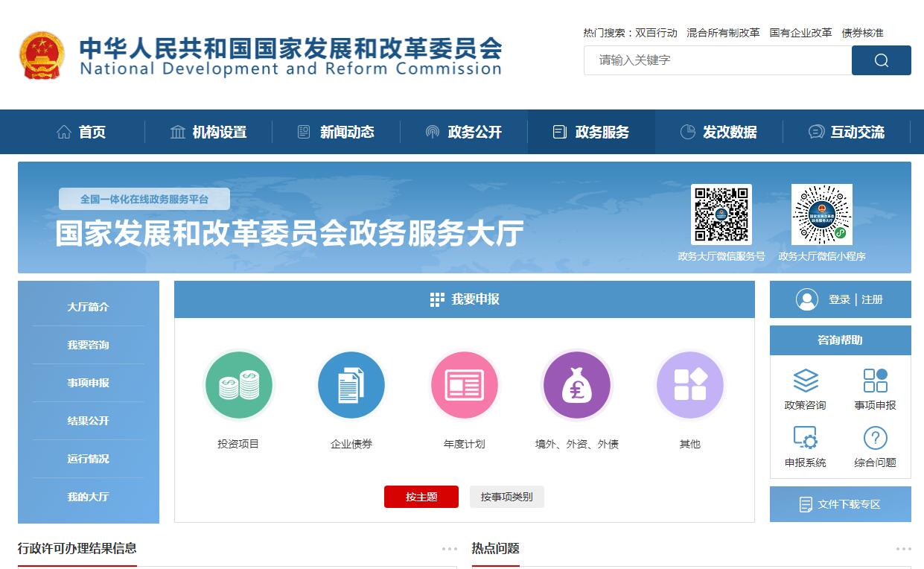Click the 境外、外资、外债 money bag icon
Screen dimensions: 924x569
pyautogui.click(x=576, y=386)
